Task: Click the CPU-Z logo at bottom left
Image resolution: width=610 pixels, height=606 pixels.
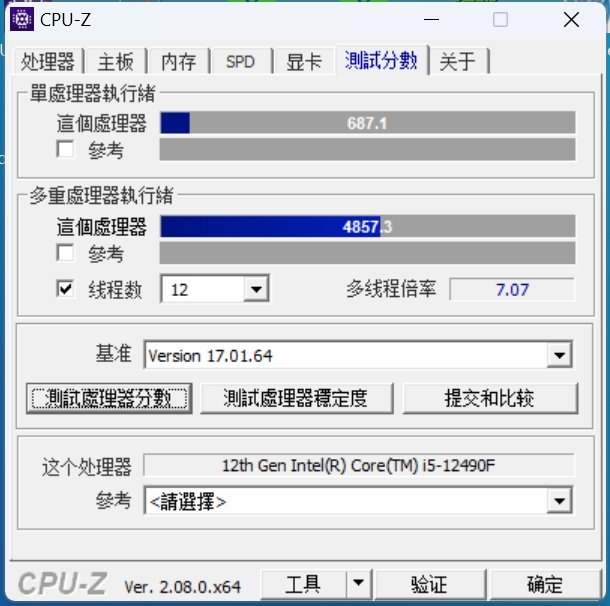Action: 63,583
